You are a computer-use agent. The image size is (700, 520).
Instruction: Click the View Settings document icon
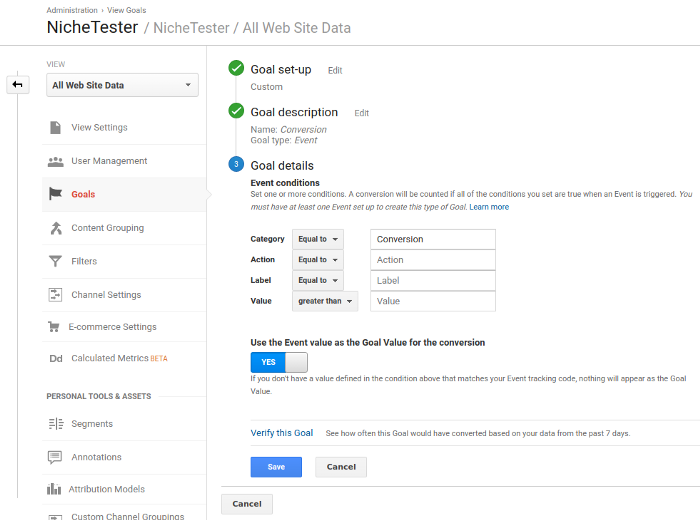(x=55, y=128)
